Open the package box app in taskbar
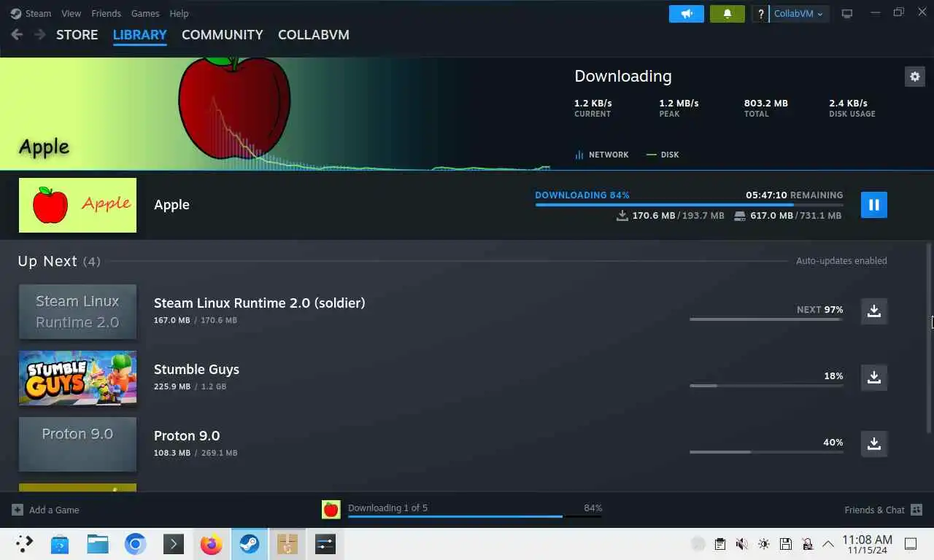This screenshot has width=934, height=560. click(x=287, y=544)
